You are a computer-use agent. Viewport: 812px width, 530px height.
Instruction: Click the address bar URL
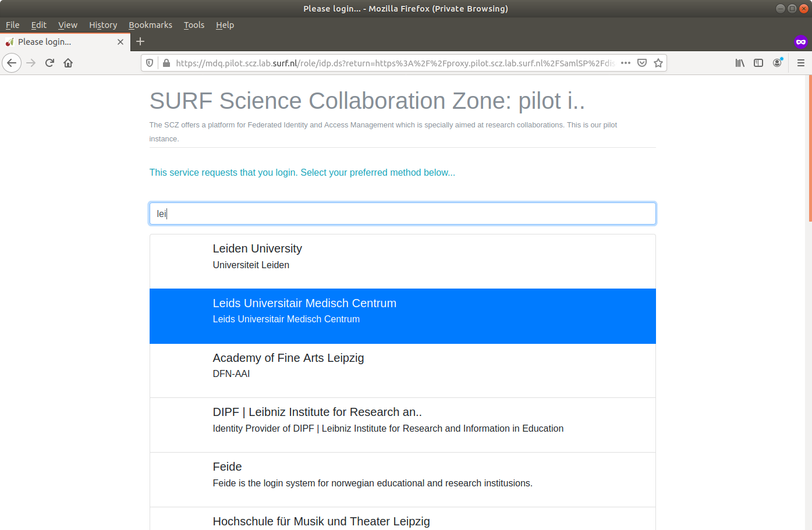[x=395, y=63]
